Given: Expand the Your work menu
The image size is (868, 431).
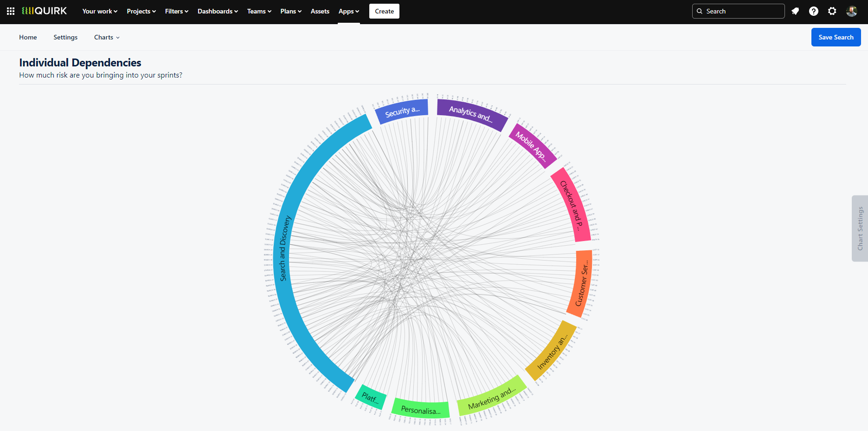Looking at the screenshot, I should pos(100,11).
